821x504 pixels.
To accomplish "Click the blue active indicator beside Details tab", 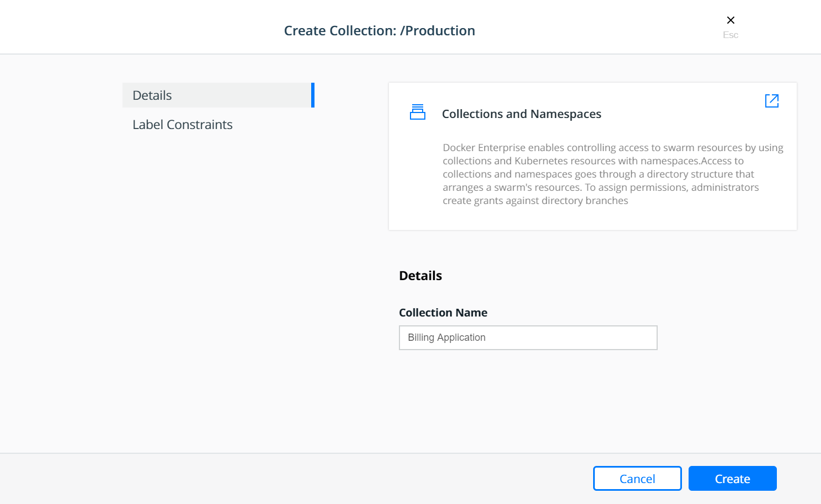I will point(313,95).
